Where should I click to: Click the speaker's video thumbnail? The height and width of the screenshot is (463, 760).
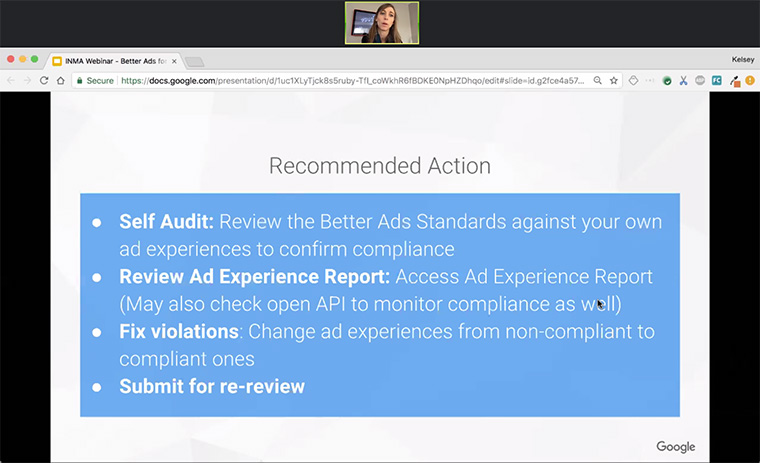(382, 23)
